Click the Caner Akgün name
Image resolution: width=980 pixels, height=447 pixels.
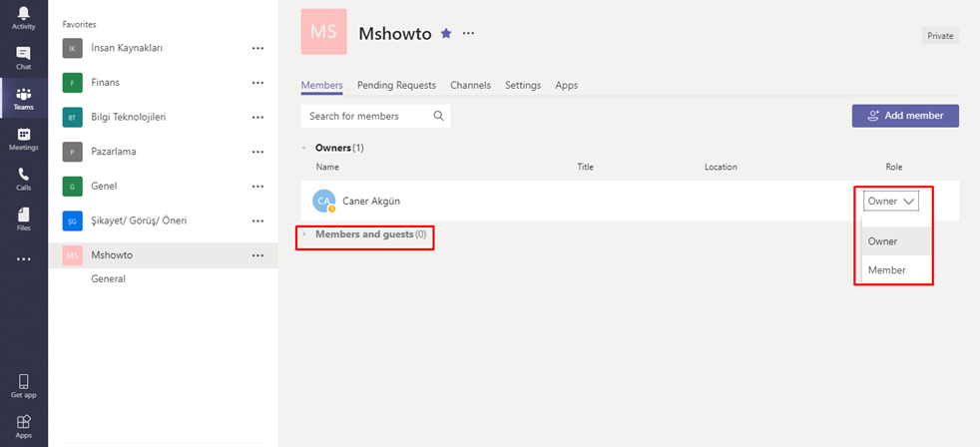tap(371, 201)
